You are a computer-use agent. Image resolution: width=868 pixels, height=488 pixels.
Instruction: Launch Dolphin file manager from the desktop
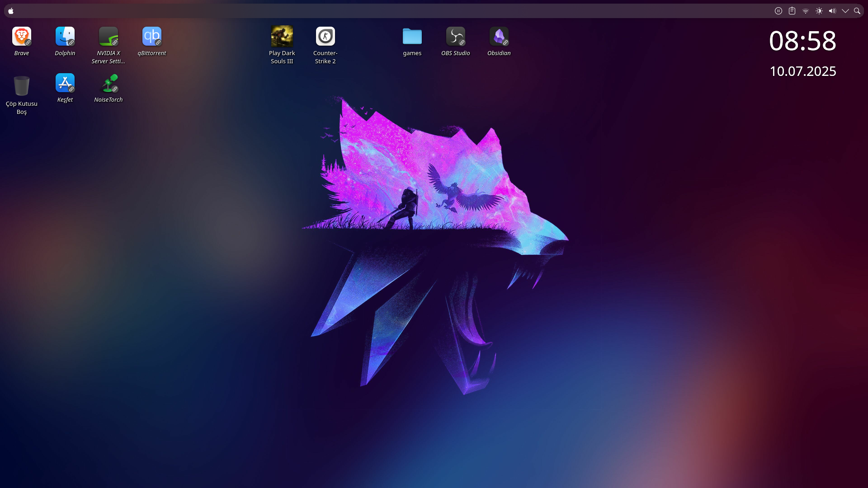65,37
